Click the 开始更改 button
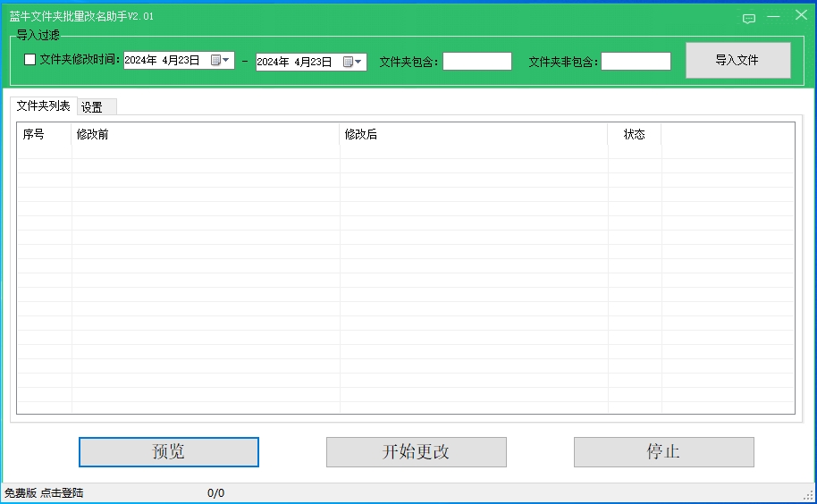This screenshot has width=817, height=504. [x=417, y=452]
